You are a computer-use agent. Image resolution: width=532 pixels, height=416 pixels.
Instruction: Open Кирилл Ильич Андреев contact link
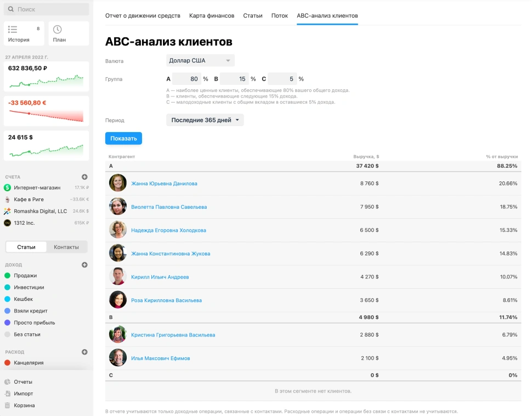pyautogui.click(x=160, y=277)
